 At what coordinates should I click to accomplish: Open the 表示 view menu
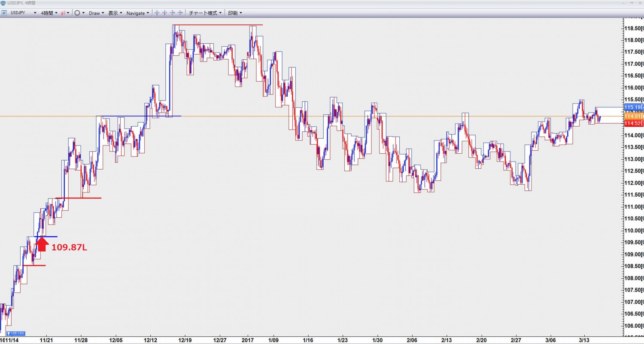pyautogui.click(x=115, y=13)
